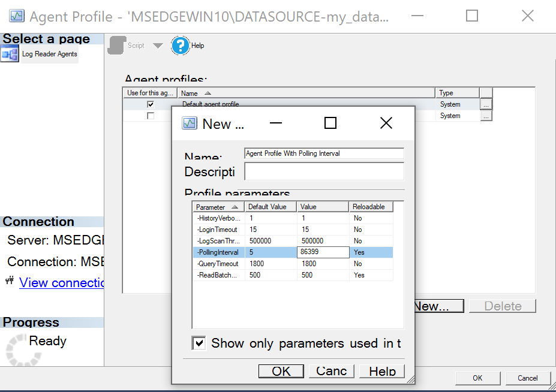Click the empty Description input field
This screenshot has width=556, height=392.
[x=324, y=172]
